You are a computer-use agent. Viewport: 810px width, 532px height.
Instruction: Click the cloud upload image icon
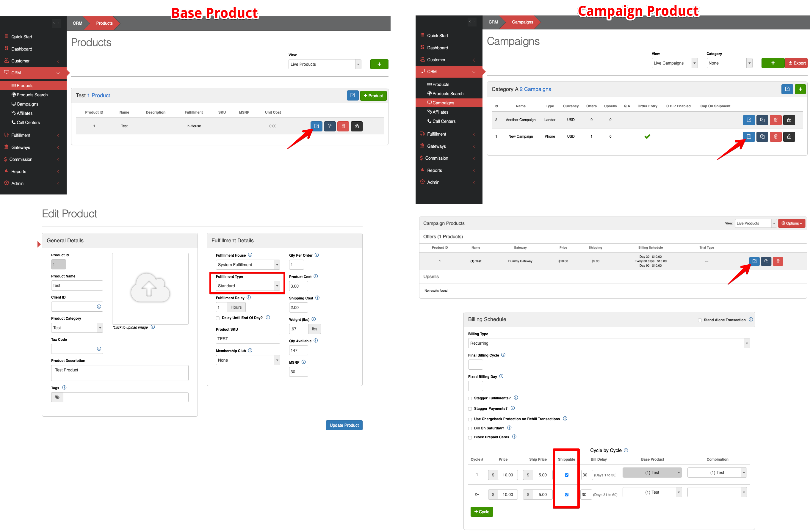click(x=150, y=288)
